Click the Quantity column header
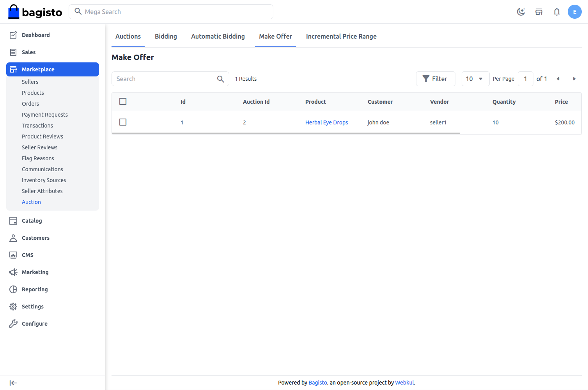588x390 pixels. coord(504,102)
